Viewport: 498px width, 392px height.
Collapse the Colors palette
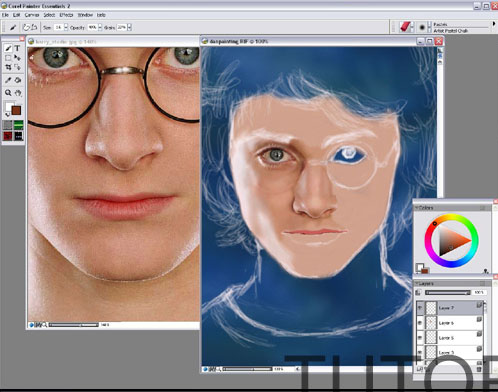[x=417, y=208]
